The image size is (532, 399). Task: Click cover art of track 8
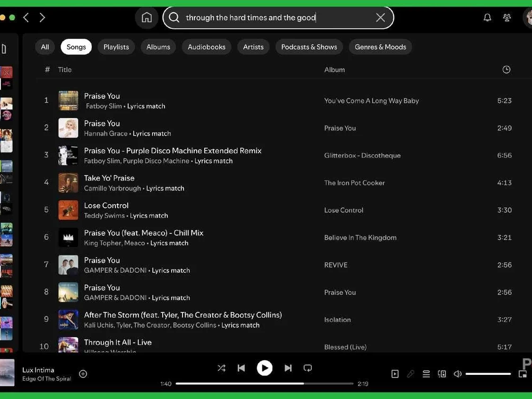click(68, 292)
